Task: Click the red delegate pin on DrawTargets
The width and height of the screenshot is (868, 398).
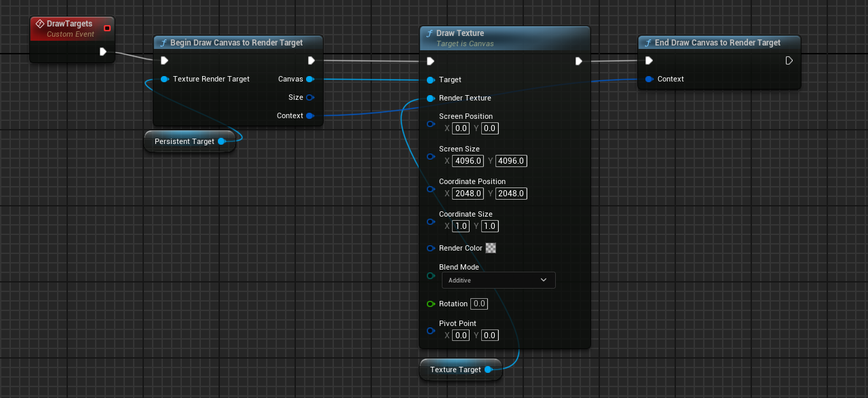Action: pyautogui.click(x=107, y=28)
